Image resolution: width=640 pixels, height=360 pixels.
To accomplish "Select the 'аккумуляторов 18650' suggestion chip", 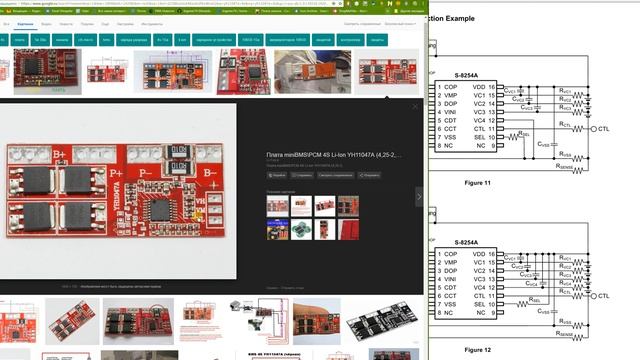I will click(x=287, y=40).
